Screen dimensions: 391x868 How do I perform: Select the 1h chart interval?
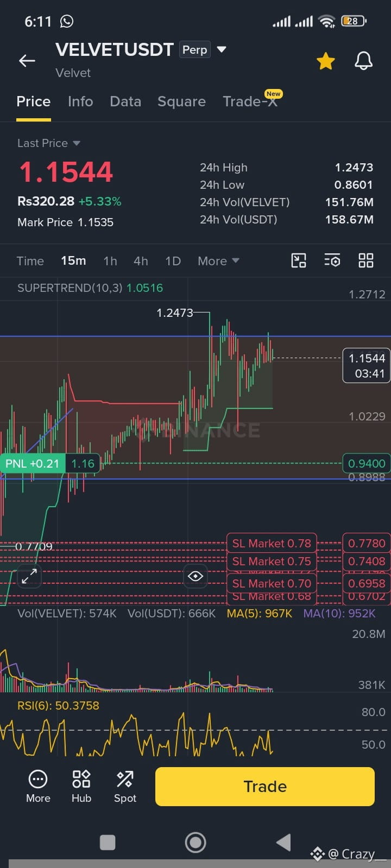point(110,261)
